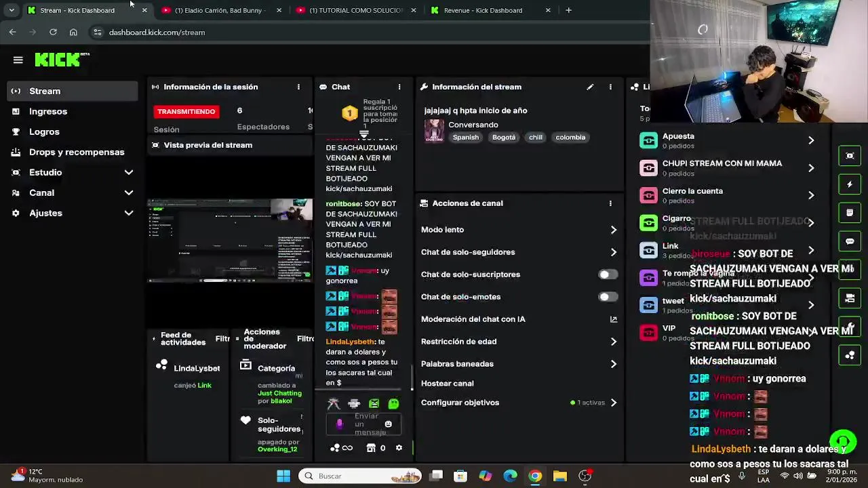Click the Kick logo
This screenshot has width=868, height=488.
62,60
